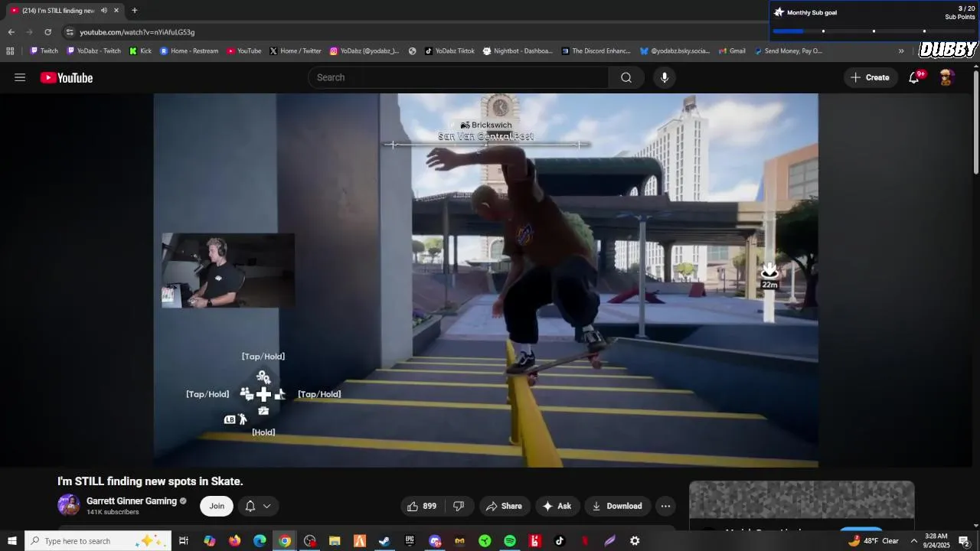Click the YouTube search input field
980x551 pixels.
[x=459, y=77]
